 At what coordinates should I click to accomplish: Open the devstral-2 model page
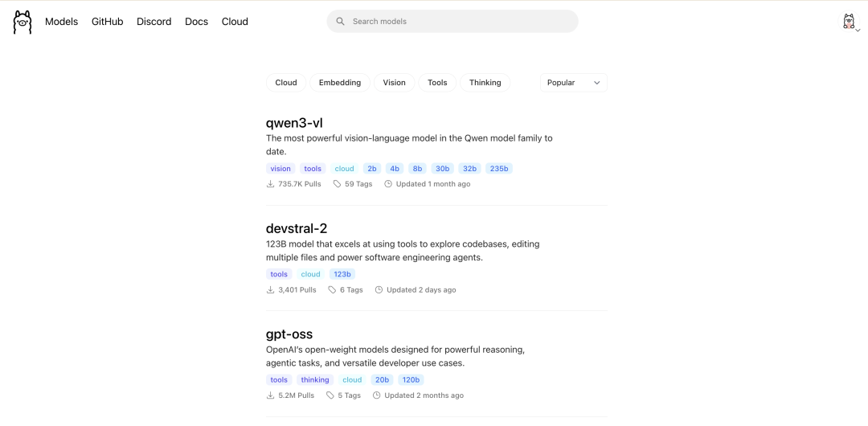point(297,228)
